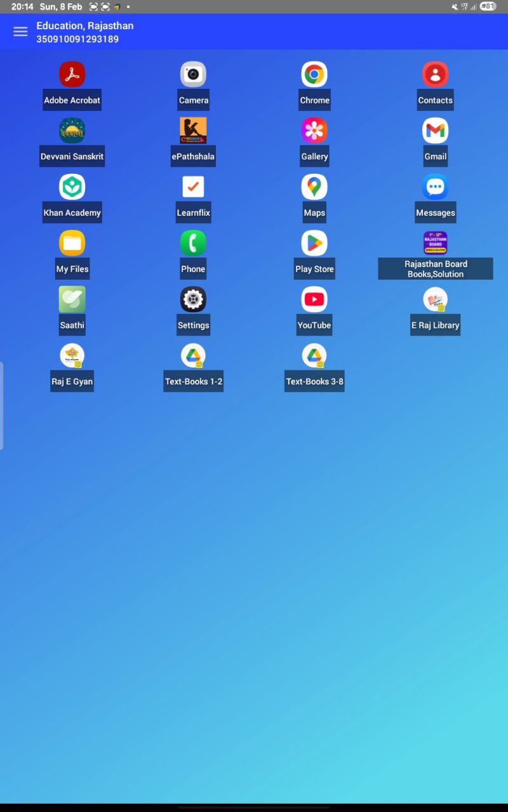Open the Text-Books 1-2 folder
This screenshot has height=812, width=508.
click(x=193, y=355)
